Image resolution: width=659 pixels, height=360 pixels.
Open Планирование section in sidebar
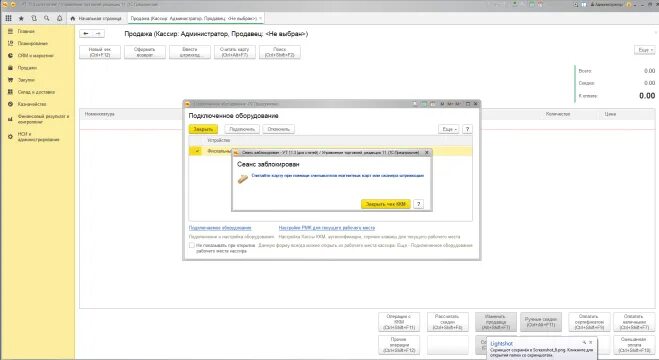[x=33, y=43]
